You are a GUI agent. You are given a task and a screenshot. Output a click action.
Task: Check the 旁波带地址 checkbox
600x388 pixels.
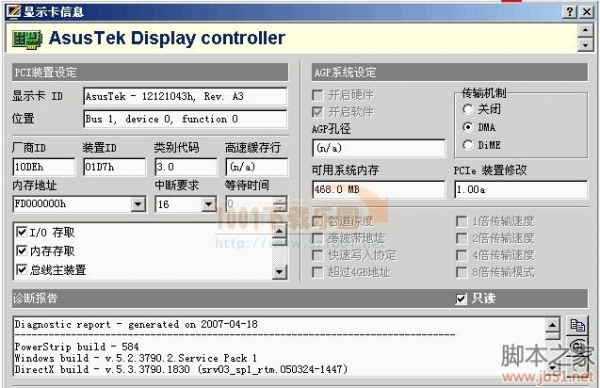[317, 238]
